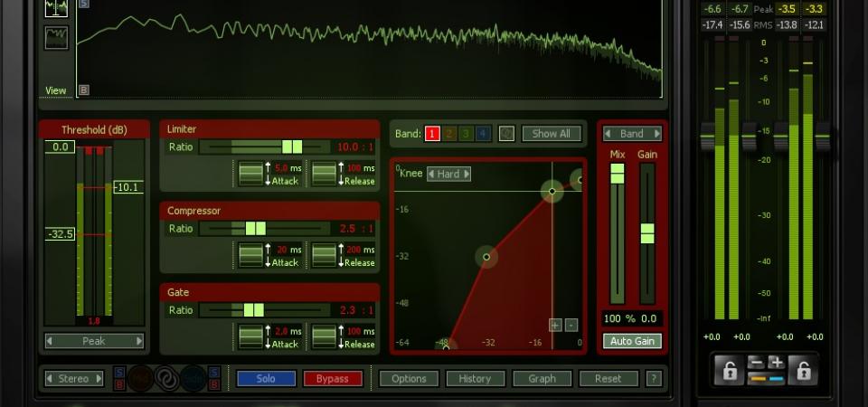The width and height of the screenshot is (868, 407).
Task: Click the middle node on the dynamics curve
Action: [x=486, y=257]
